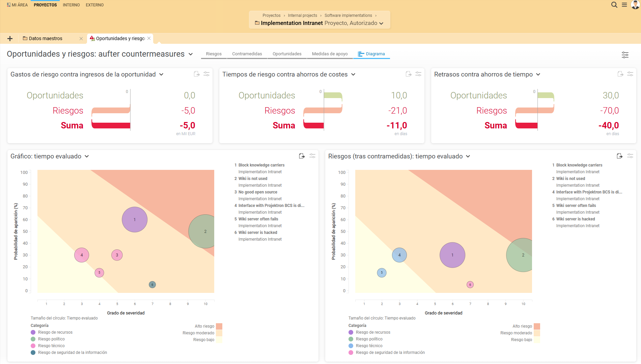Export the Gráfico tiempo evaluado chart
The image size is (641, 364).
point(302,156)
